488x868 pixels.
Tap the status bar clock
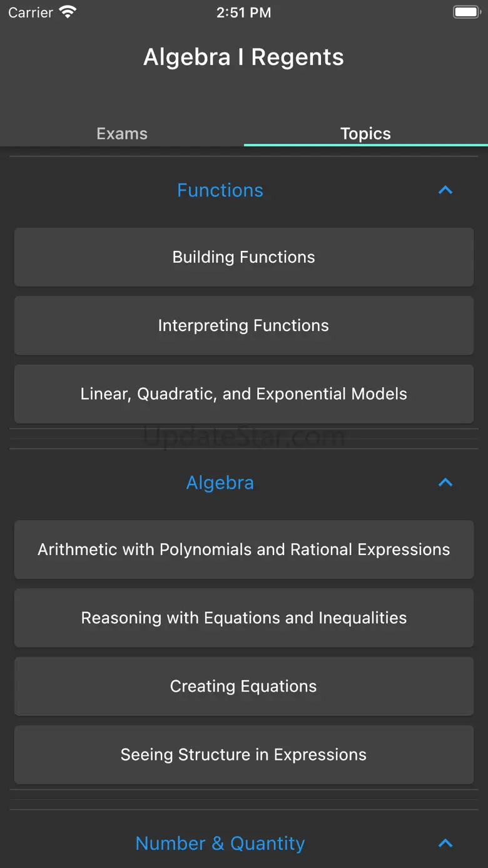pos(244,13)
